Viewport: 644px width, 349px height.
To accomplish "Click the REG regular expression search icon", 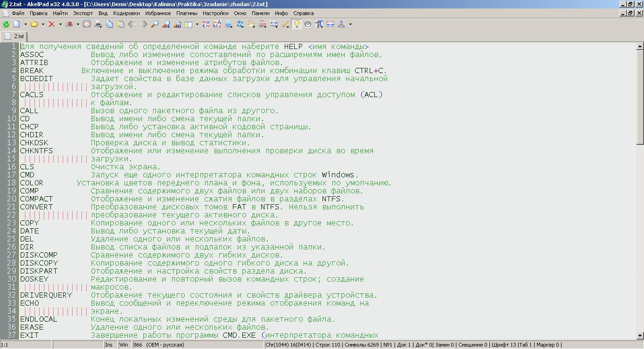I will (x=177, y=24).
